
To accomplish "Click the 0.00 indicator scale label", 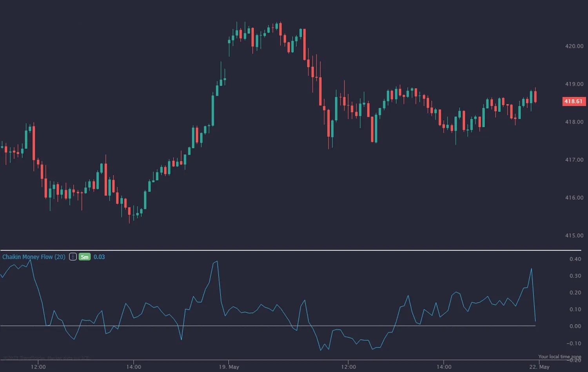I will click(575, 326).
